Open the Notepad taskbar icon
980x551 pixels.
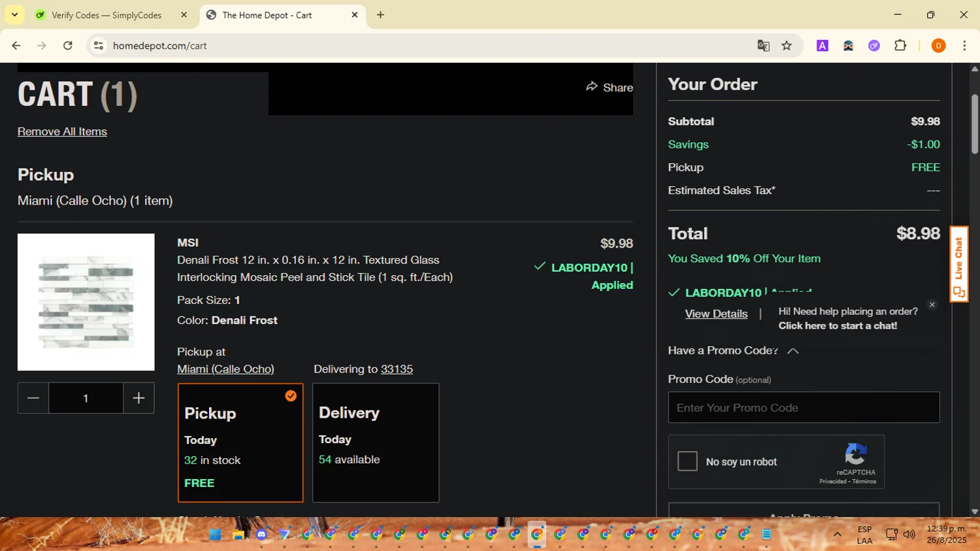click(766, 535)
